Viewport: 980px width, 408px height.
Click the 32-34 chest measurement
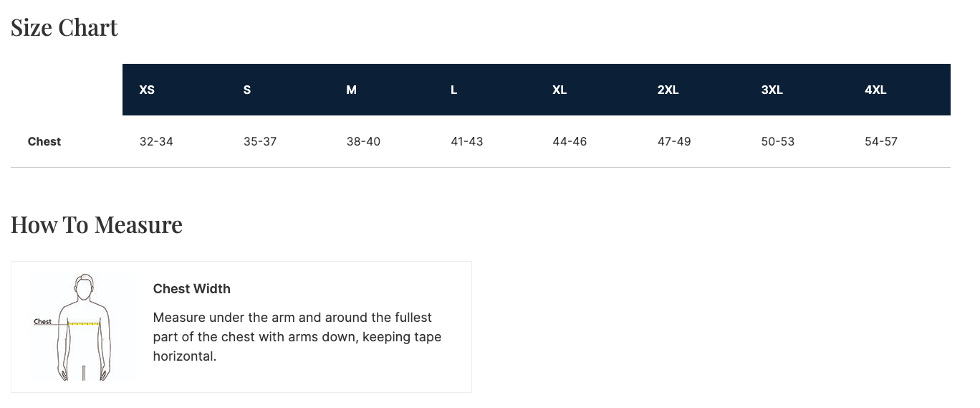(156, 142)
